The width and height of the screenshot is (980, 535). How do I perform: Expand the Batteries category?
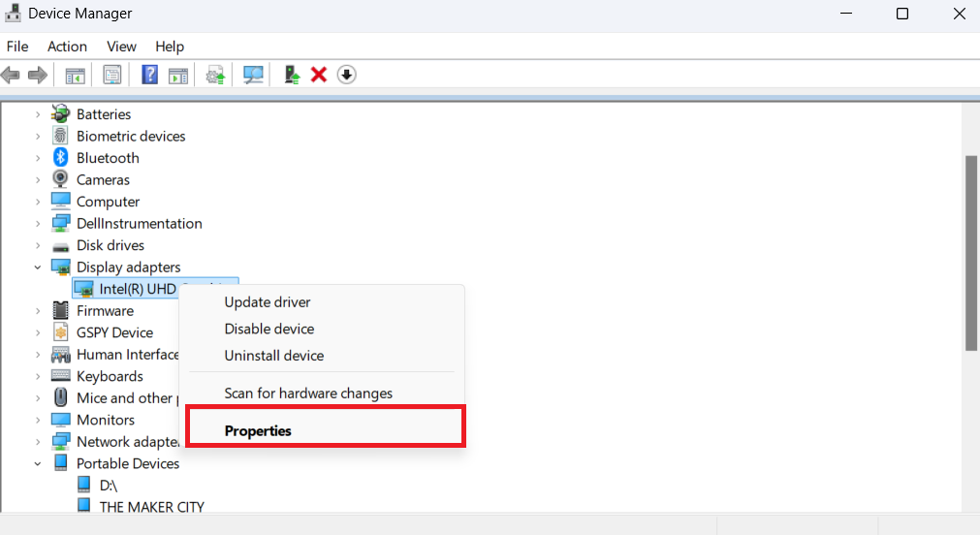coord(38,114)
